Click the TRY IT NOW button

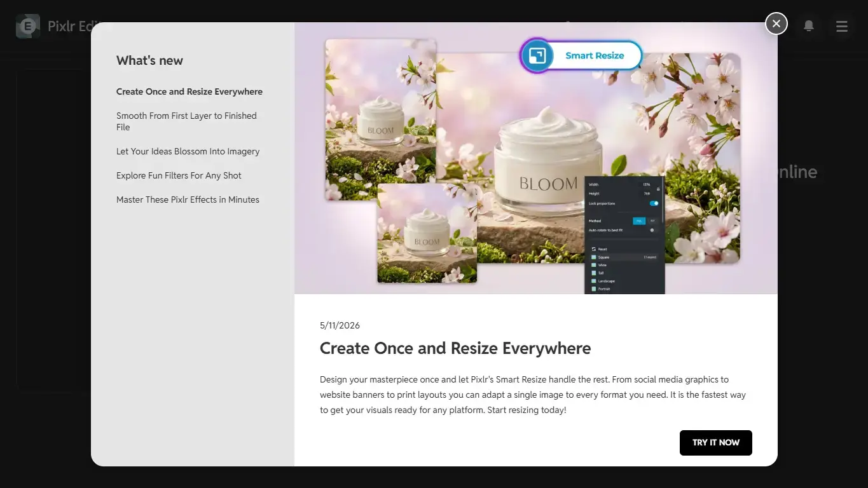[716, 443]
